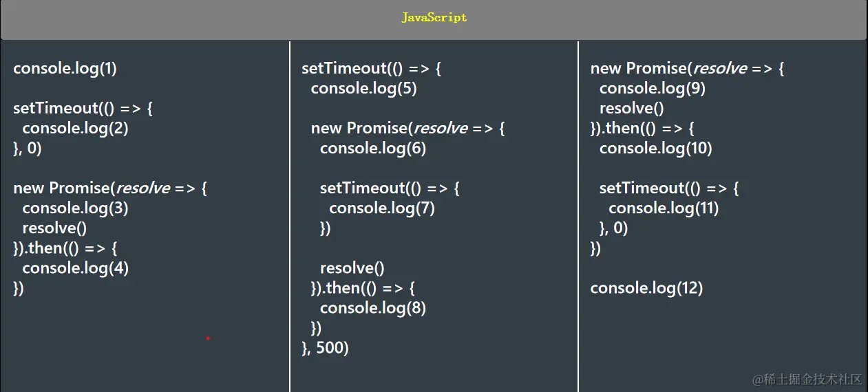The width and height of the screenshot is (868, 392).
Task: Click "}, 0)" in the left panel
Action: point(28,148)
